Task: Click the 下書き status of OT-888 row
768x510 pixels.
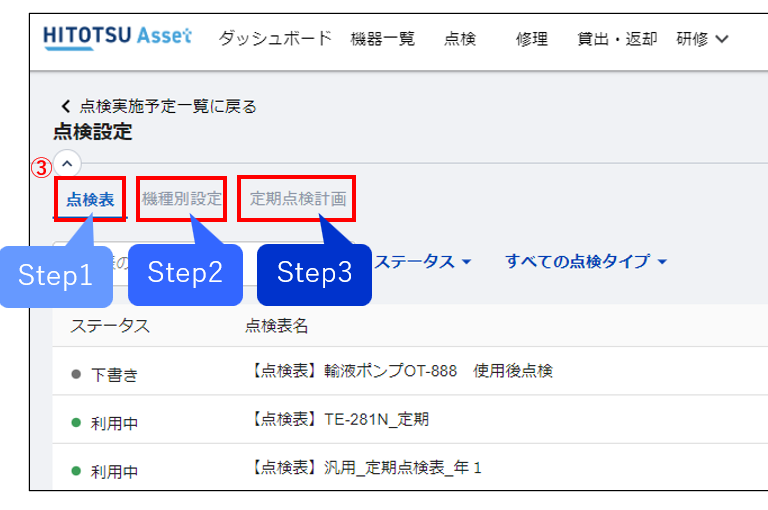Action: pos(105,375)
